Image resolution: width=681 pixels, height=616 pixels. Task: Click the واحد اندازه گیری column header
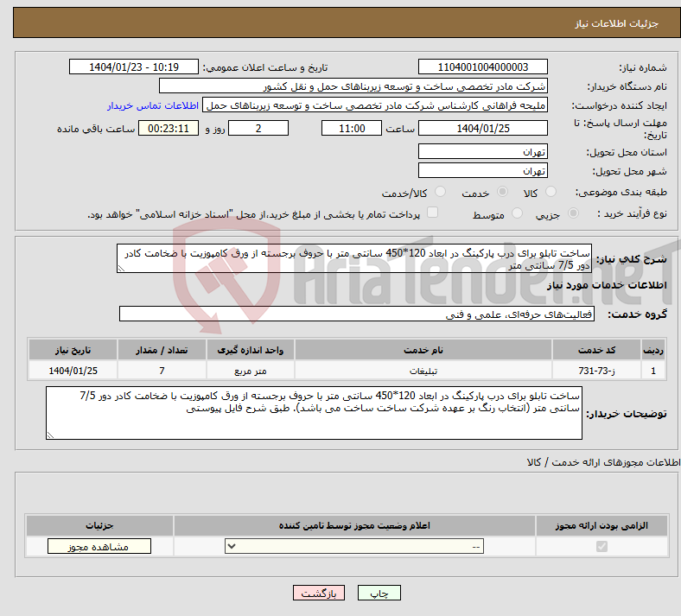click(x=250, y=350)
